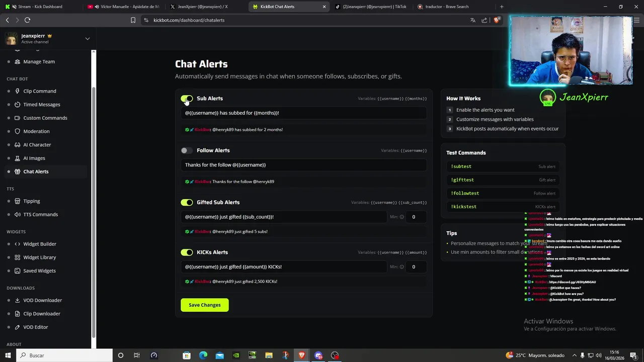This screenshot has height=362, width=644.
Task: Click the !followtest test command
Action: click(x=503, y=193)
